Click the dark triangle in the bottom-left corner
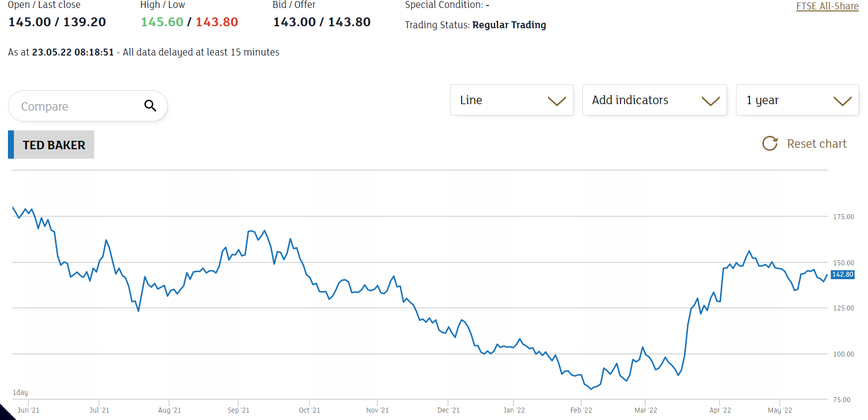 tap(5, 414)
